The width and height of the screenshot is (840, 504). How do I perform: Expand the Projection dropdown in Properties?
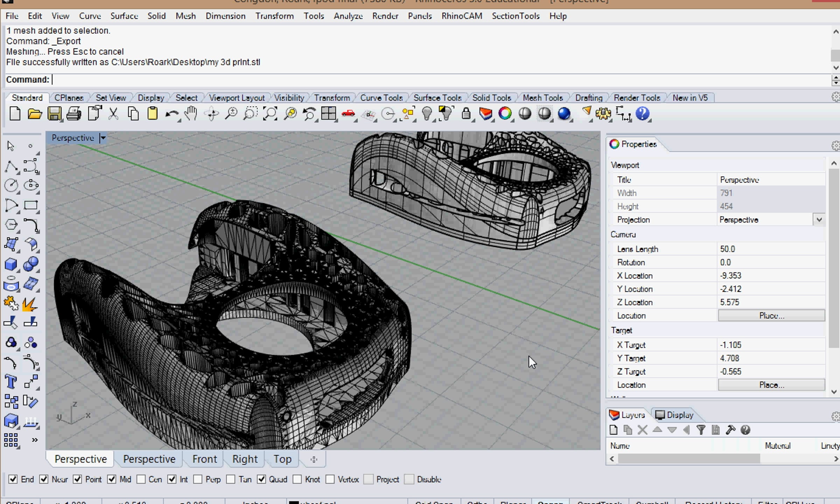pos(819,220)
